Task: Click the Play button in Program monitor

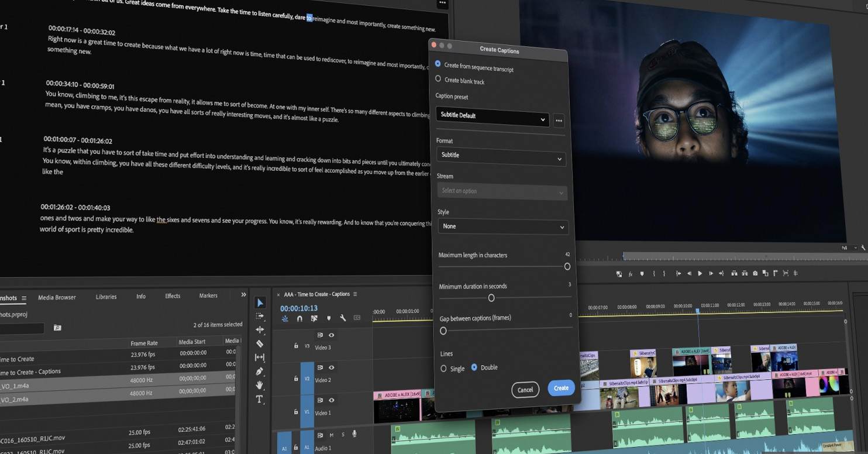Action: 700,273
